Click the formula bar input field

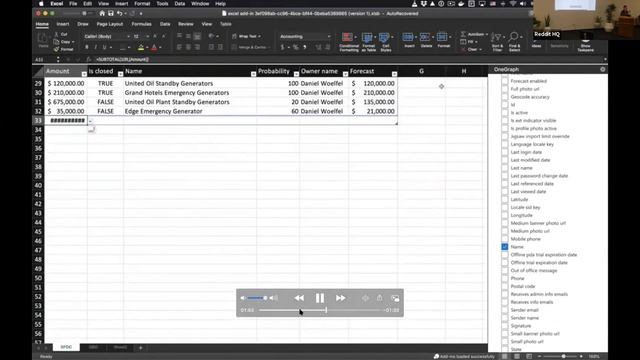pyautogui.click(x=349, y=60)
